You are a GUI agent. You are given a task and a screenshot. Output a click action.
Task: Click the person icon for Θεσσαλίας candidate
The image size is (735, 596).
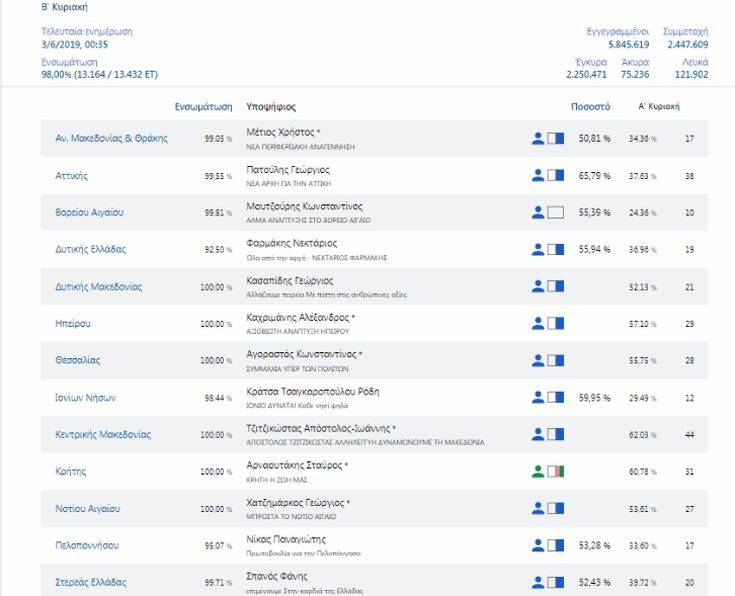(x=538, y=360)
